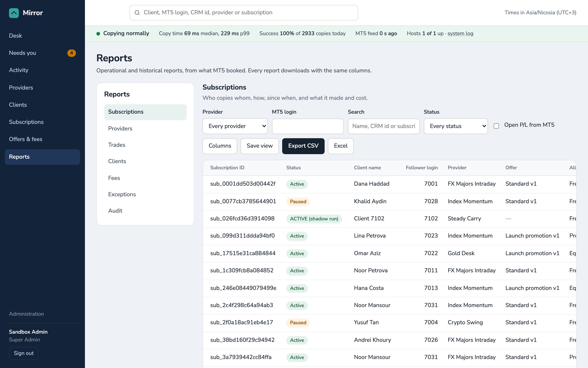The height and width of the screenshot is (368, 588).
Task: Click the Needs you badge showing 4
Action: (x=71, y=53)
